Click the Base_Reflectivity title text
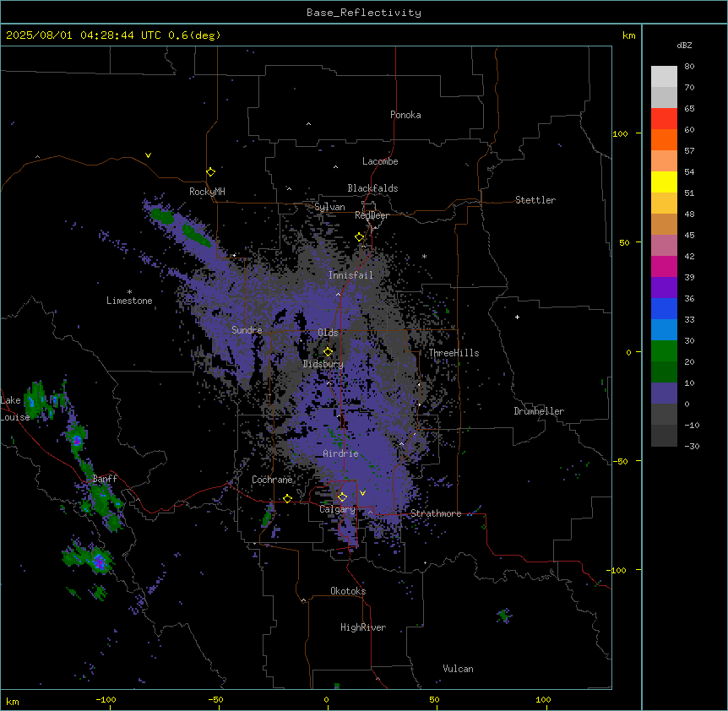Image resolution: width=728 pixels, height=711 pixels. (364, 13)
